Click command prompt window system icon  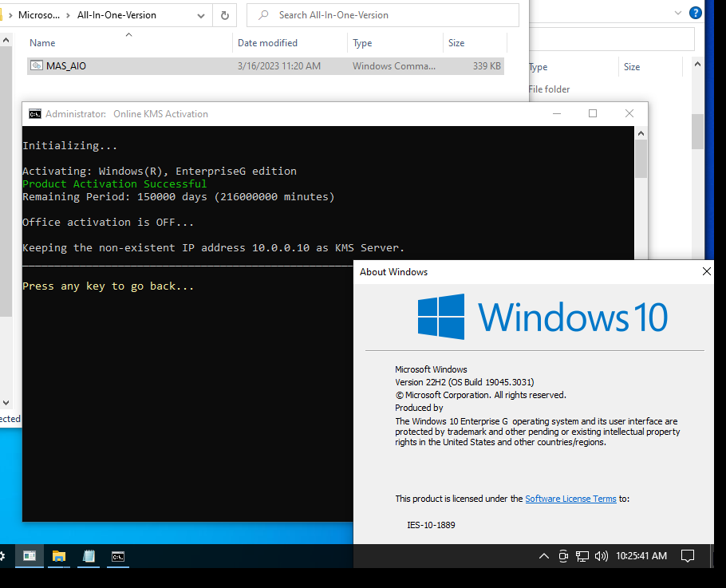click(35, 114)
